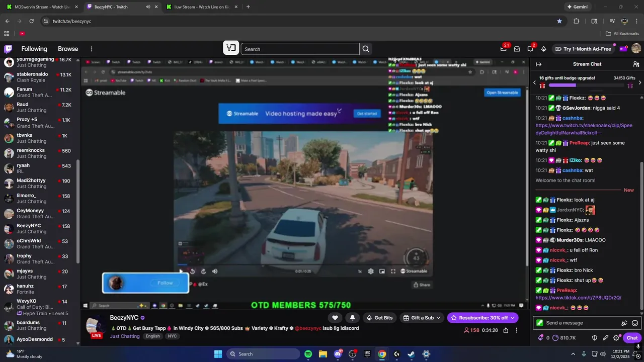
Task: Click the purple gift card icon in header
Action: point(623,49)
